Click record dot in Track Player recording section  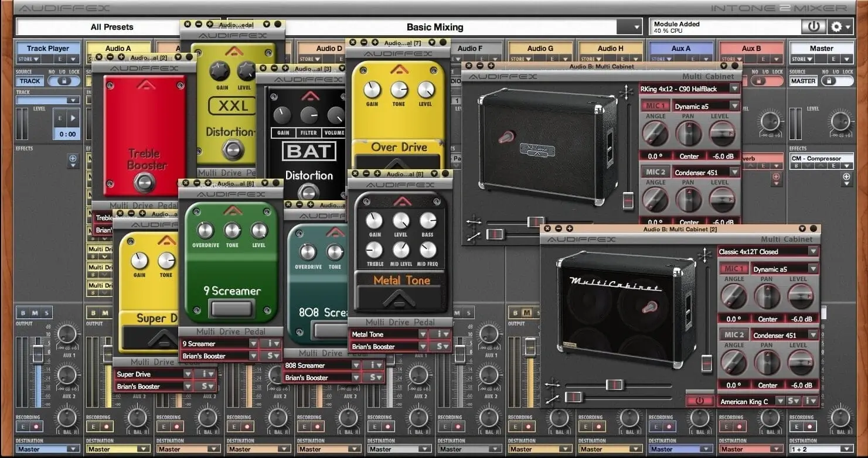click(x=36, y=427)
